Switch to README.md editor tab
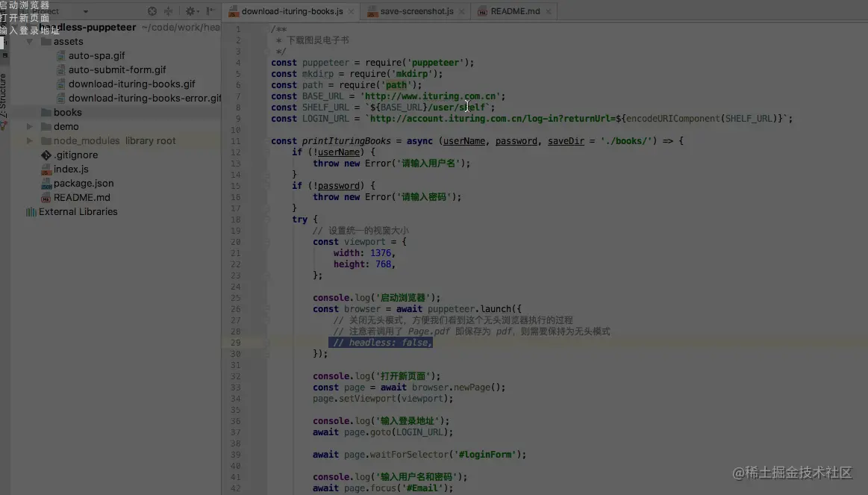The width and height of the screenshot is (868, 495). (x=515, y=11)
